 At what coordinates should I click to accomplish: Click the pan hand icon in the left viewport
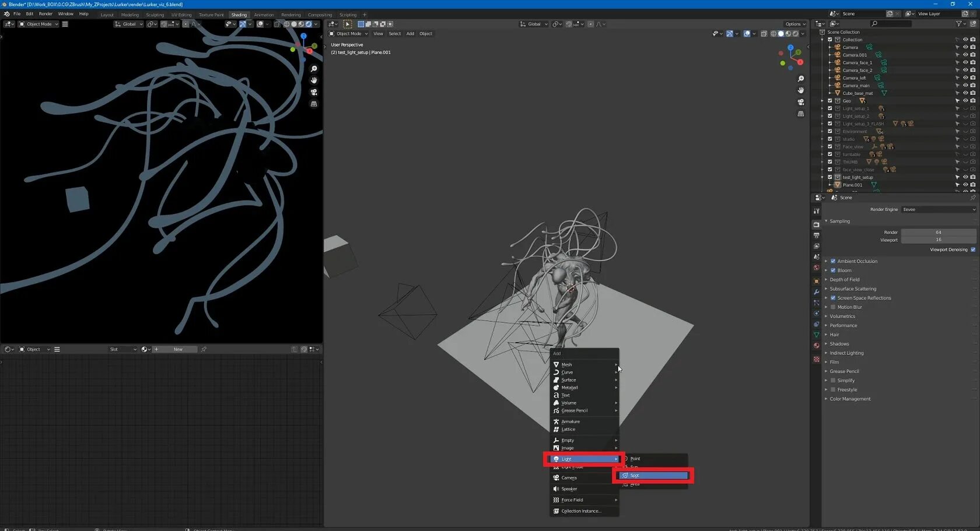point(314,80)
